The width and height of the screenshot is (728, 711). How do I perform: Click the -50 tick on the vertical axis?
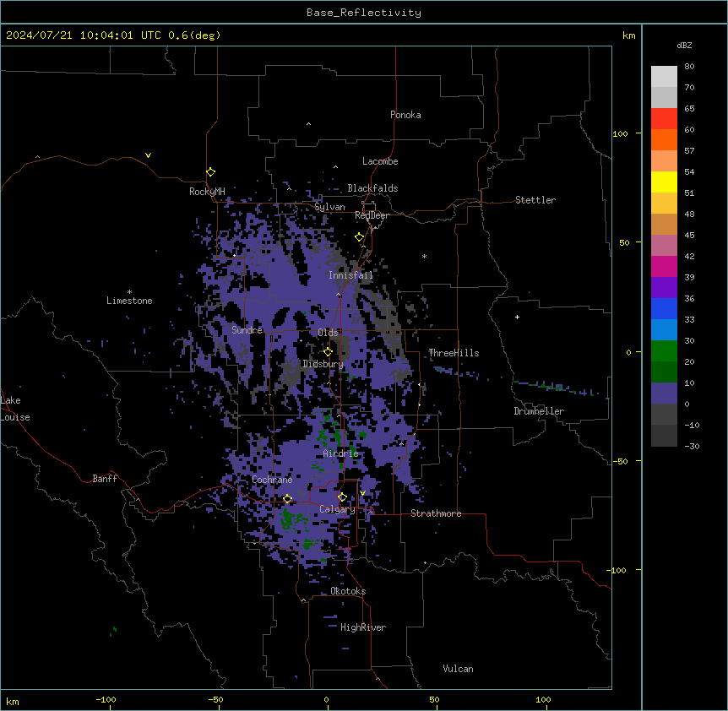(620, 461)
